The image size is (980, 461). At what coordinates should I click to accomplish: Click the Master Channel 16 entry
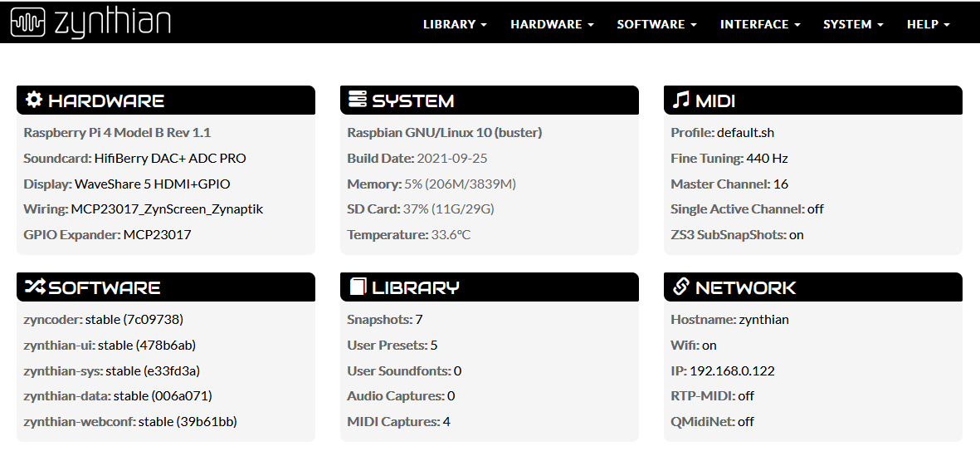[729, 184]
